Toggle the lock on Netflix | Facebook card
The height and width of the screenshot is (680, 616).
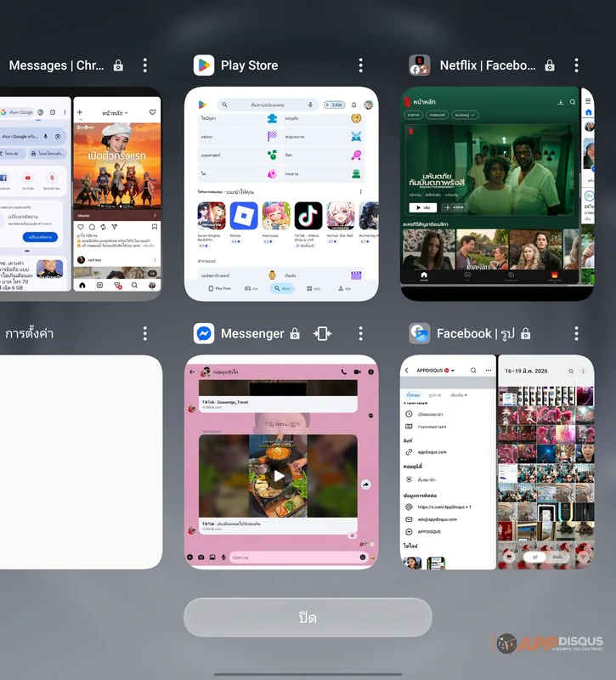(x=550, y=65)
